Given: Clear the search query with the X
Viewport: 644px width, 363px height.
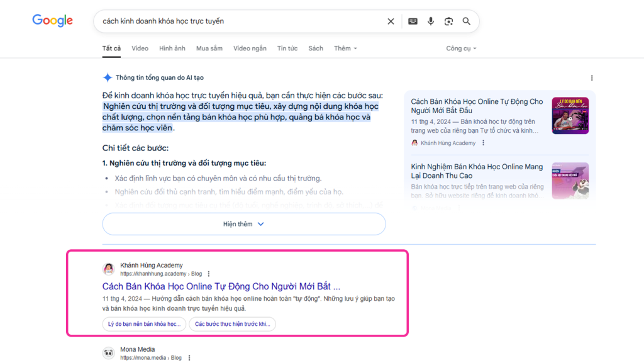Looking at the screenshot, I should tap(391, 21).
